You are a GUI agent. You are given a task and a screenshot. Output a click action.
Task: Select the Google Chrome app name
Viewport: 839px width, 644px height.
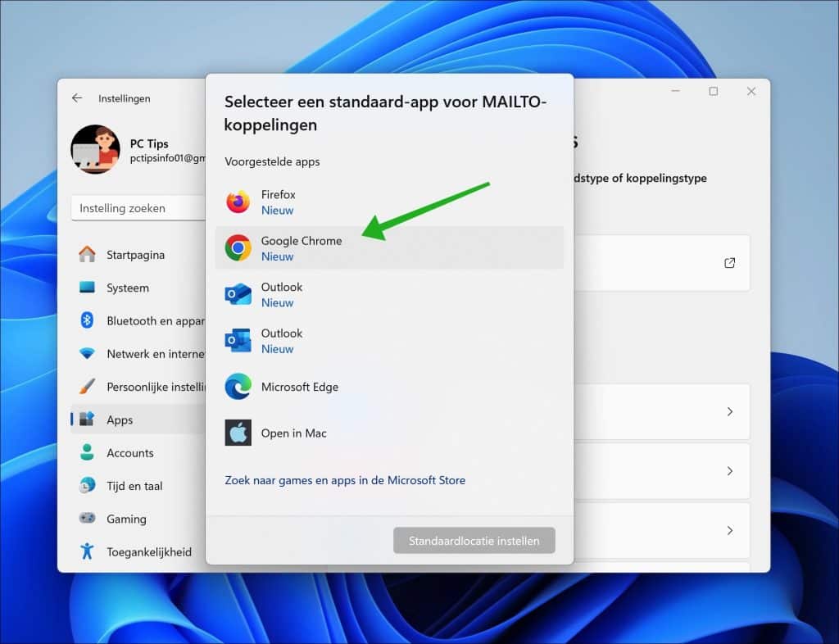[302, 241]
